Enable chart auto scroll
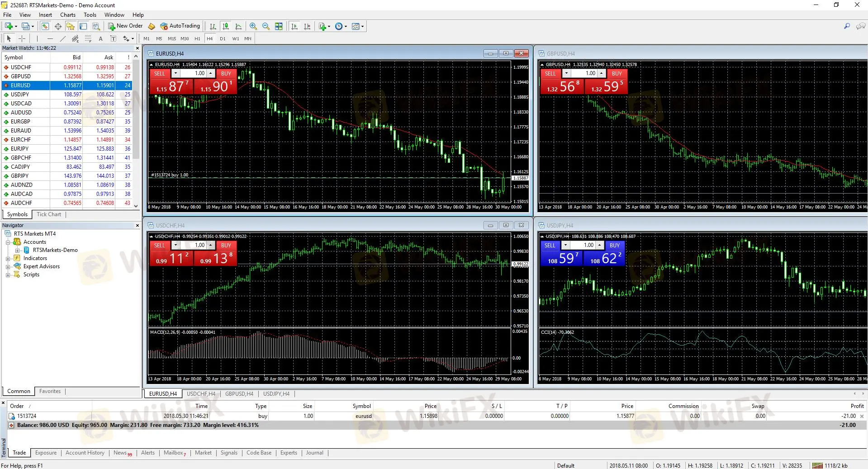This screenshot has width=868, height=469. (x=294, y=26)
